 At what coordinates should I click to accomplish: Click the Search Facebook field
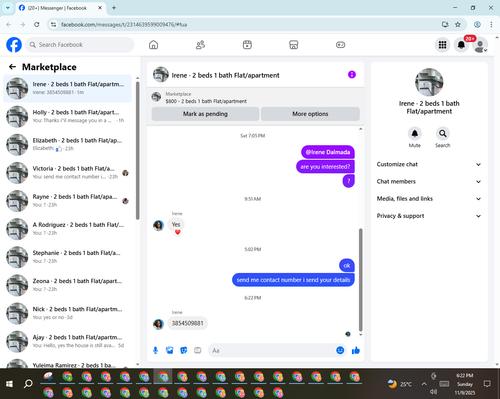[80, 45]
